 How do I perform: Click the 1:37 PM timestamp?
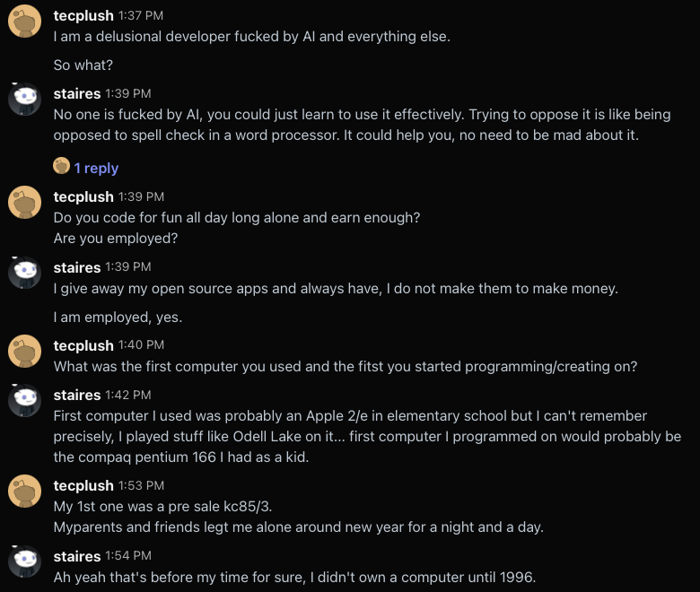tap(141, 16)
